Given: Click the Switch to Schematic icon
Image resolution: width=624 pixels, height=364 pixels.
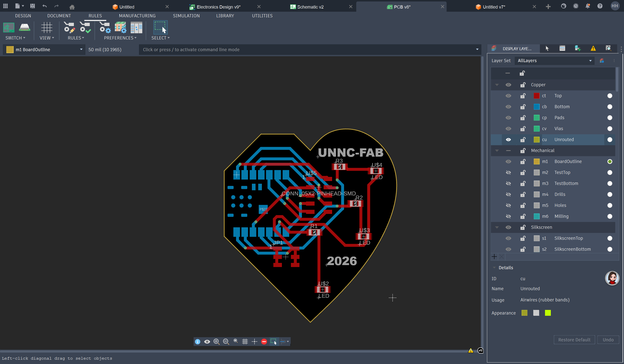Looking at the screenshot, I should (9, 28).
